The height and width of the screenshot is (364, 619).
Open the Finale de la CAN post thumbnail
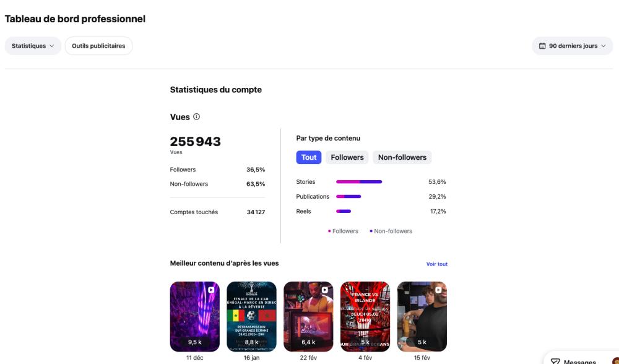pyautogui.click(x=251, y=316)
